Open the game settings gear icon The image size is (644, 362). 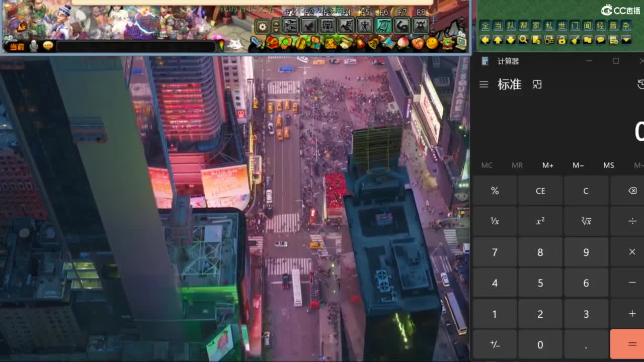(262, 26)
